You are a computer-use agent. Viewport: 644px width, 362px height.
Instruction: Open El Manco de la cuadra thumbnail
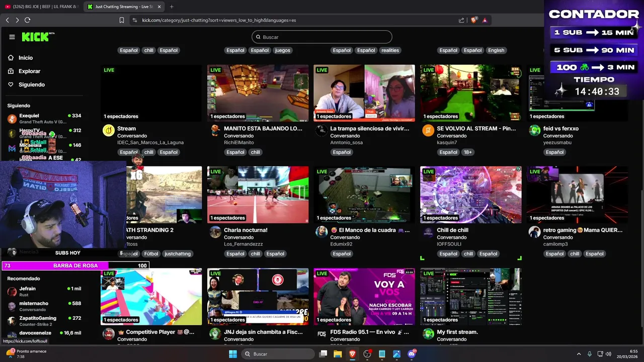point(364,195)
